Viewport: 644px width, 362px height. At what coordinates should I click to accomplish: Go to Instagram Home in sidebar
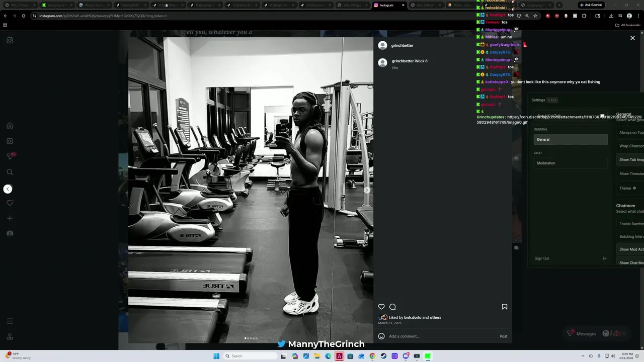point(10,126)
